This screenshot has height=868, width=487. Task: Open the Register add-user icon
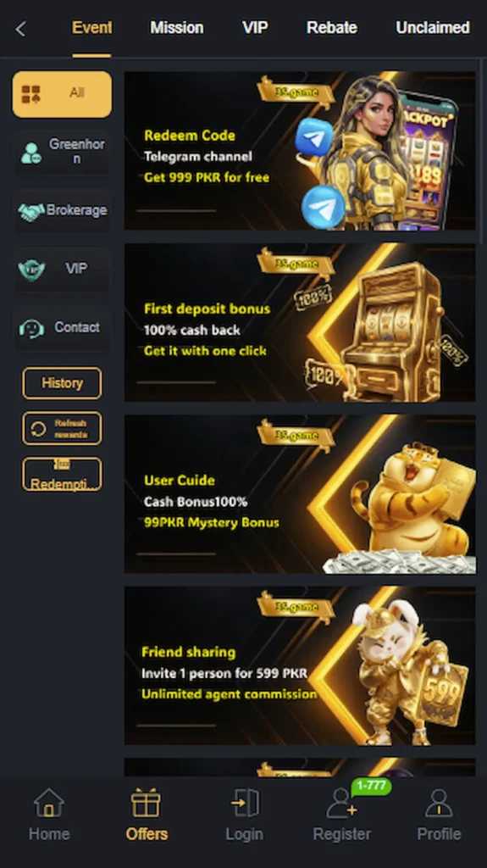pyautogui.click(x=341, y=804)
